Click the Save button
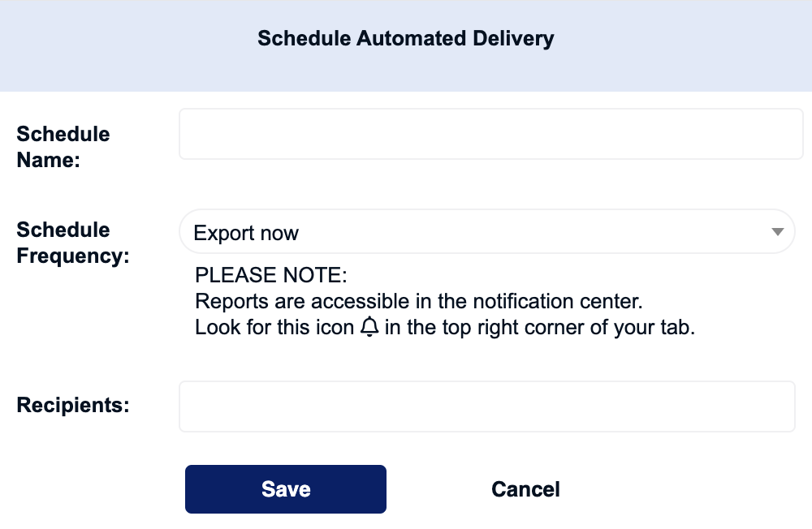The width and height of the screenshot is (812, 529). point(285,489)
